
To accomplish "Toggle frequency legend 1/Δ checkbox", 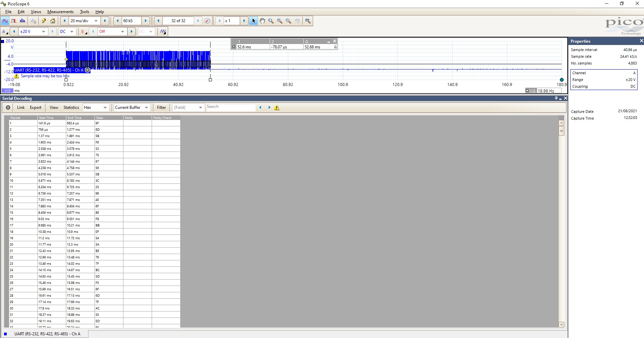I will click(x=527, y=91).
